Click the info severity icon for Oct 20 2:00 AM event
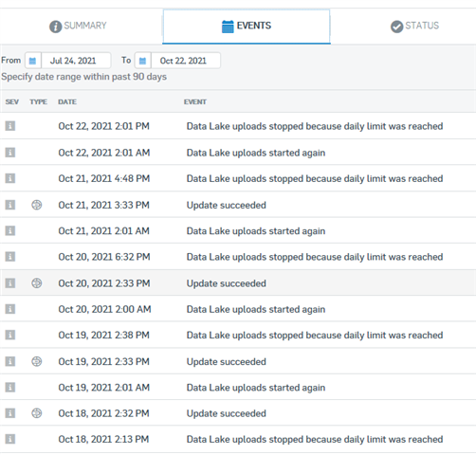Image resolution: width=476 pixels, height=455 pixels. [x=10, y=309]
